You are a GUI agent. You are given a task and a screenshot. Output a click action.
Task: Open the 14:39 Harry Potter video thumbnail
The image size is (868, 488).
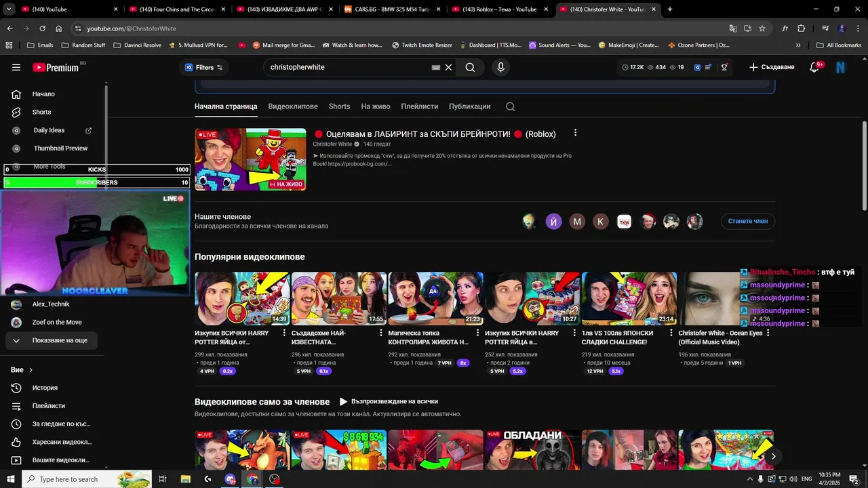point(242,298)
